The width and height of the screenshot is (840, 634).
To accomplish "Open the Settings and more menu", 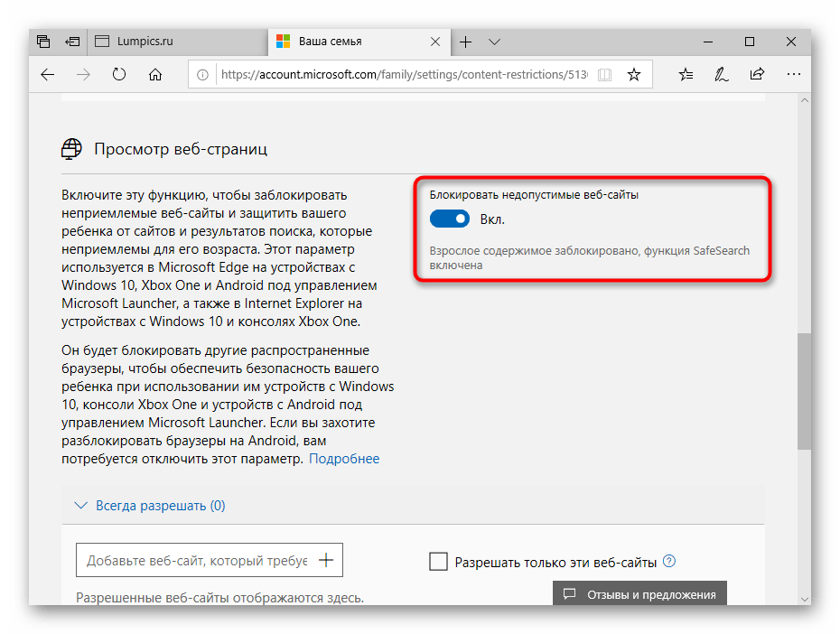I will coord(793,75).
